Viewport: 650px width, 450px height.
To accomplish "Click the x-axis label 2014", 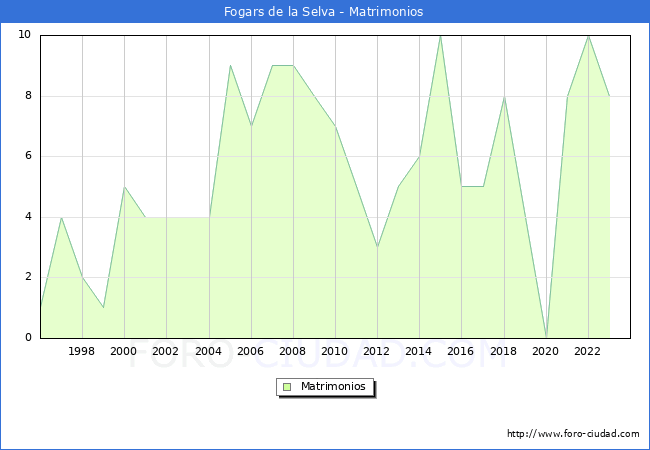I will coord(419,351).
